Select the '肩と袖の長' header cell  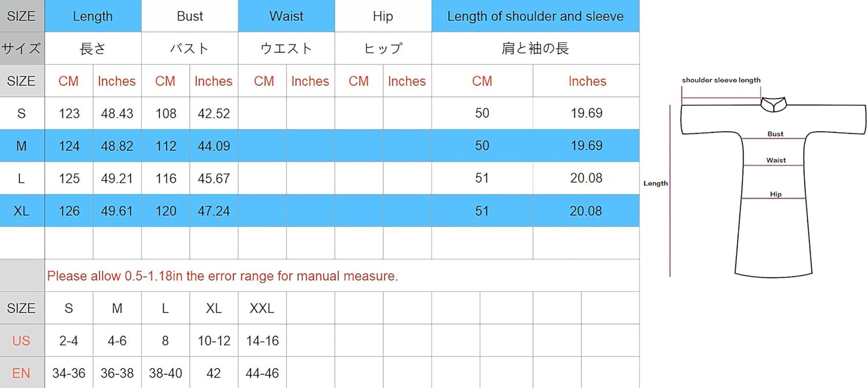click(535, 49)
